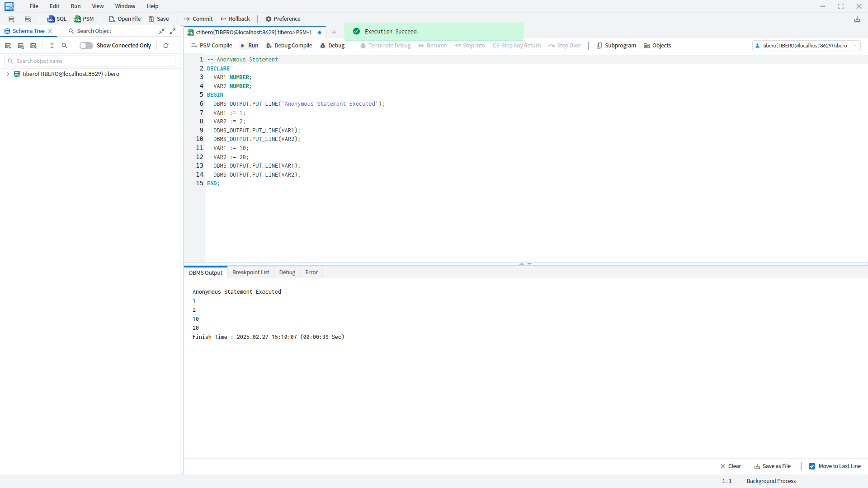The height and width of the screenshot is (488, 868).
Task: Open a new SQL editor
Action: coord(57,19)
